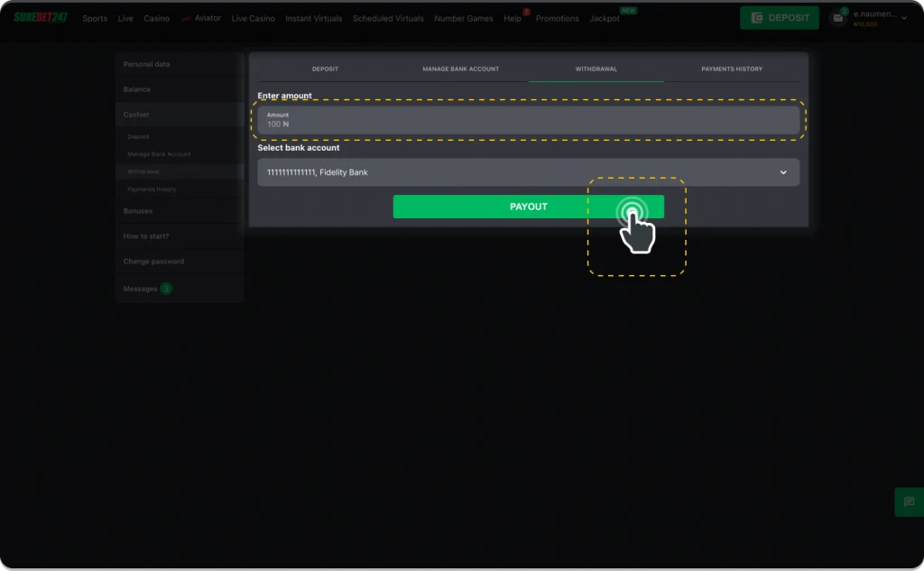Expand the Select bank account dropdown
Image resolution: width=924 pixels, height=571 pixels.
(528, 172)
